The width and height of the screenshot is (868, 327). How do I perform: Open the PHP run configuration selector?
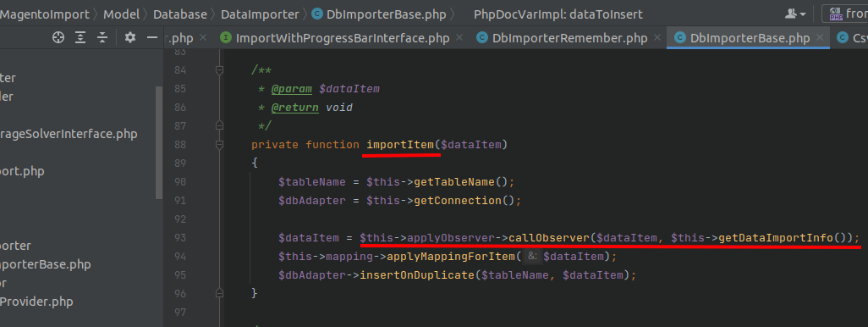[x=846, y=14]
